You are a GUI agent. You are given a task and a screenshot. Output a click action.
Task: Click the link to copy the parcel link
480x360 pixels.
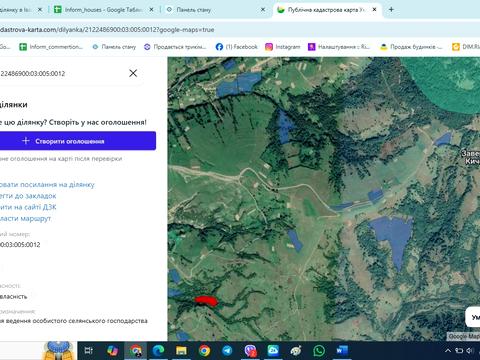click(47, 185)
